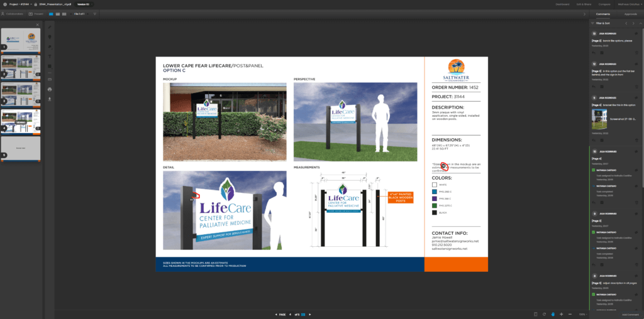Screen dimensions: 644x319
Task: Go to previous comment arrow
Action: tap(626, 23)
